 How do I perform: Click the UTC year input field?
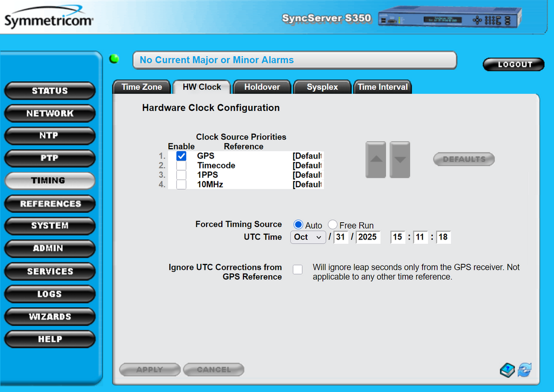pyautogui.click(x=368, y=237)
